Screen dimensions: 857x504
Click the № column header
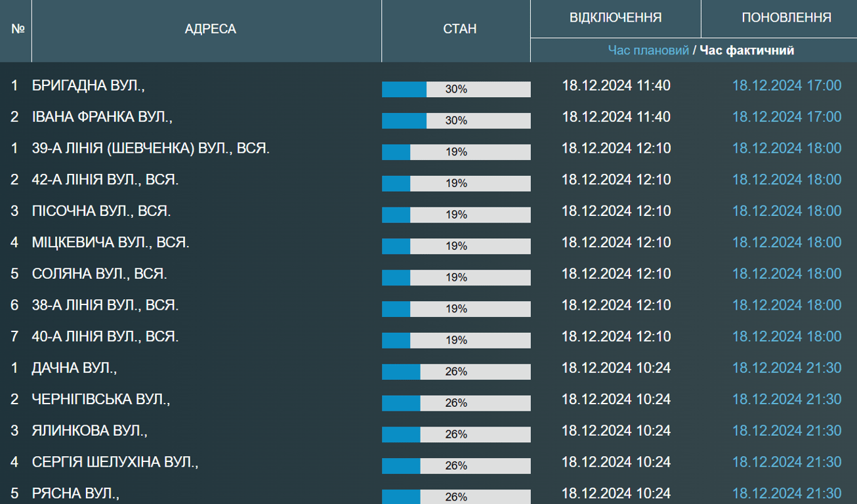coord(18,30)
